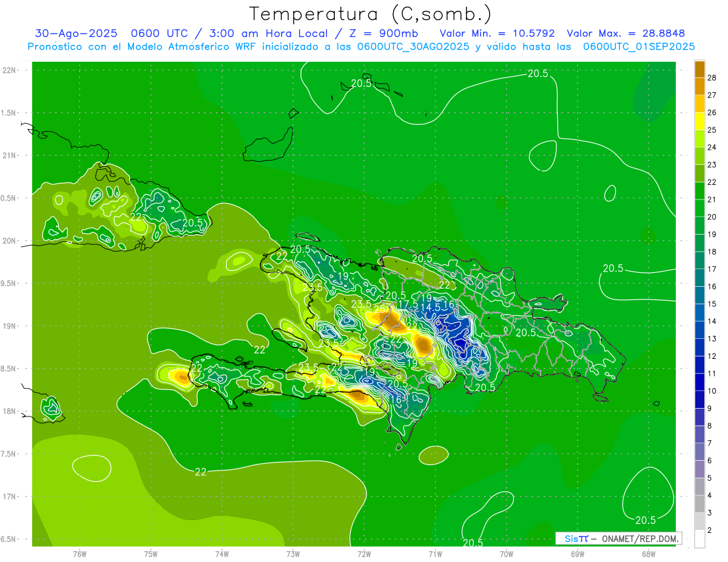Click the "22N" latitude axis label
728x562 pixels.
pyautogui.click(x=8, y=70)
